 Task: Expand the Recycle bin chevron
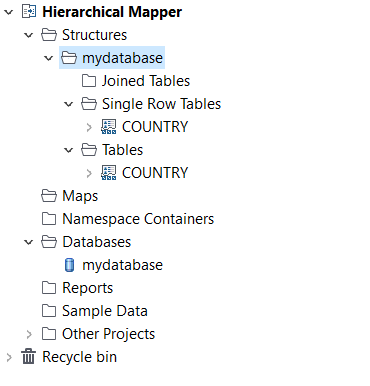click(9, 357)
